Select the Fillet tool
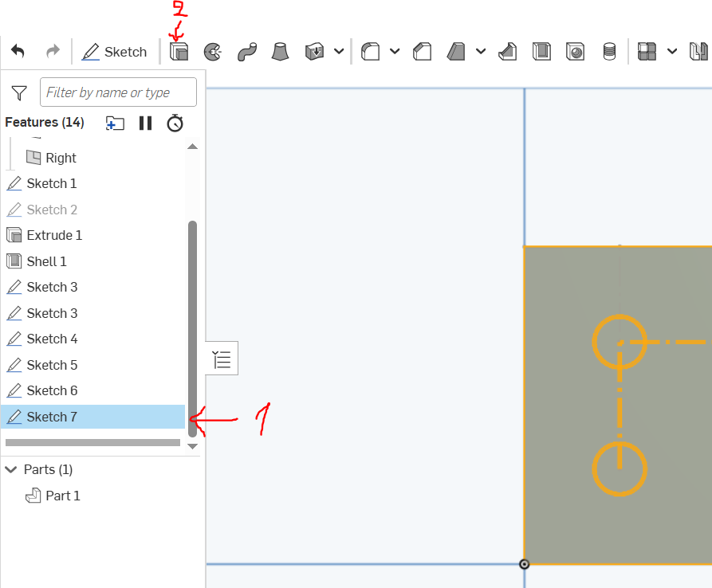 [x=370, y=52]
